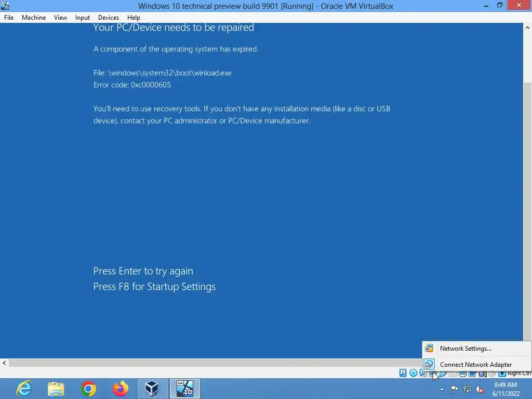
Task: Click the Network Settings gear icon
Action: pos(429,349)
